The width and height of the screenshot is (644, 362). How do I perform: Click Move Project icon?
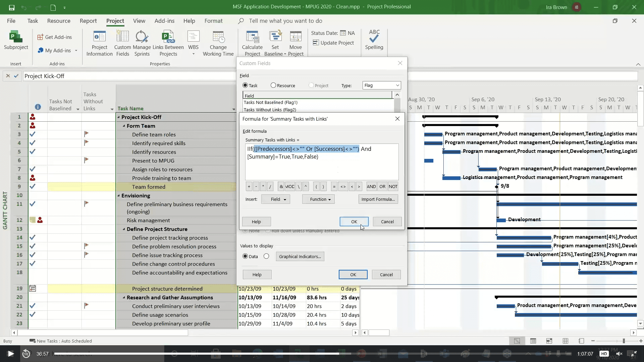point(296,44)
